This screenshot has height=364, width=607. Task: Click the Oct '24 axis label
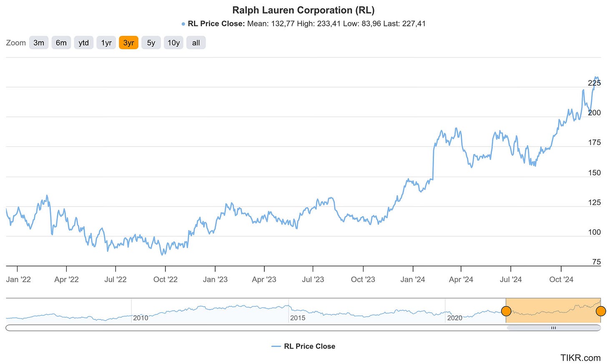(562, 279)
